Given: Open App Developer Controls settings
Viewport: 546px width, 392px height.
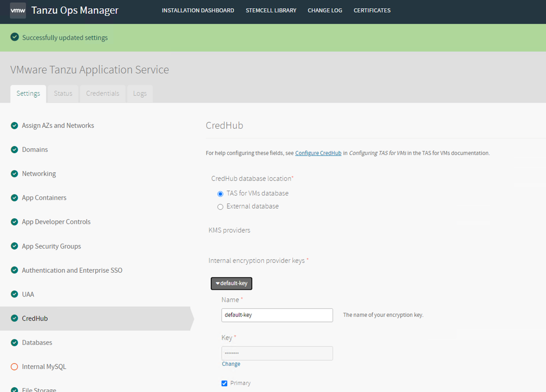Looking at the screenshot, I should click(x=56, y=222).
